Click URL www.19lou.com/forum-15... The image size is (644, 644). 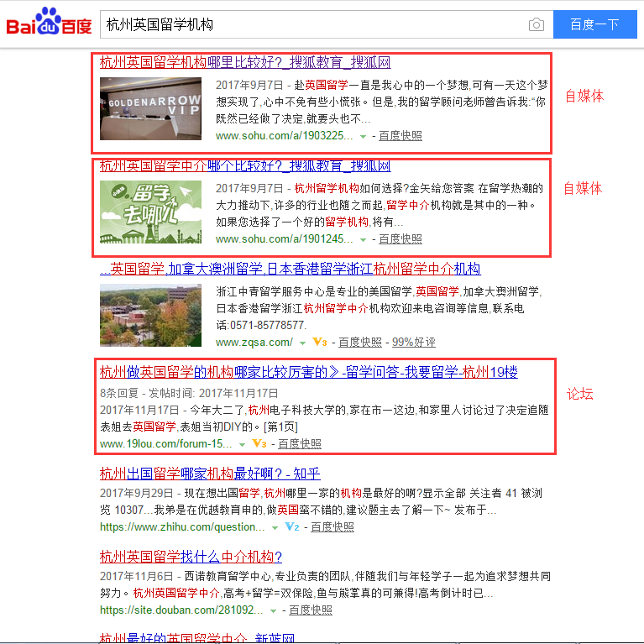click(x=166, y=444)
